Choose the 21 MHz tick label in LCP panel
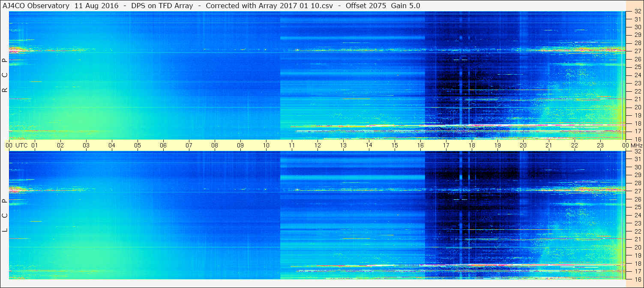This screenshot has width=644, height=288. point(637,239)
